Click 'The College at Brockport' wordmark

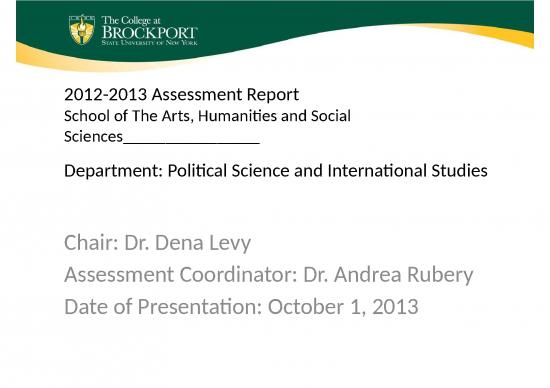149,27
